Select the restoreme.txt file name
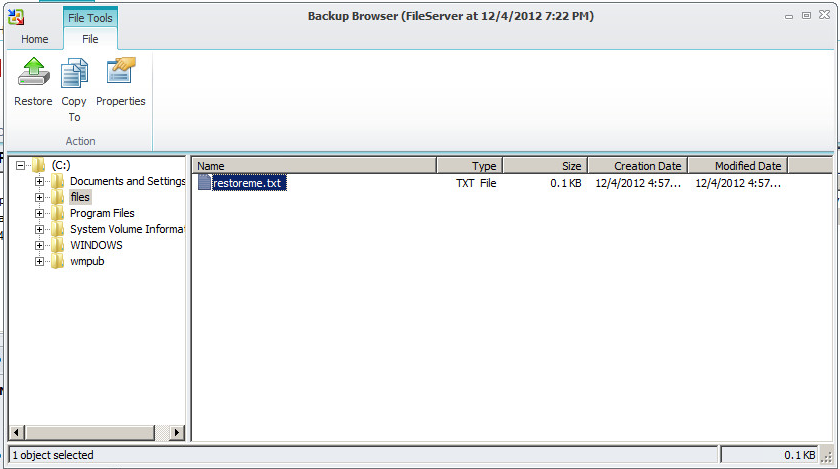The image size is (840, 469). click(x=247, y=183)
